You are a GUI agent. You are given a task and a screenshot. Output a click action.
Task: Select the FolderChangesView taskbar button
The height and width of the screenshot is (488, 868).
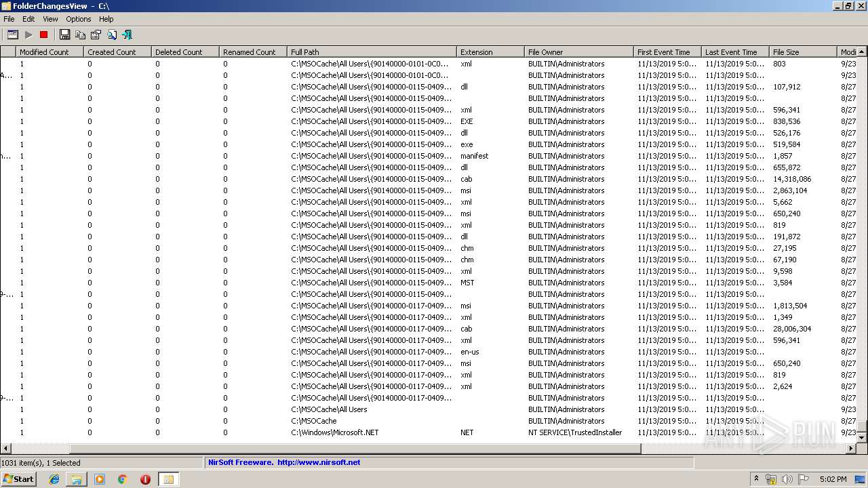coord(168,479)
